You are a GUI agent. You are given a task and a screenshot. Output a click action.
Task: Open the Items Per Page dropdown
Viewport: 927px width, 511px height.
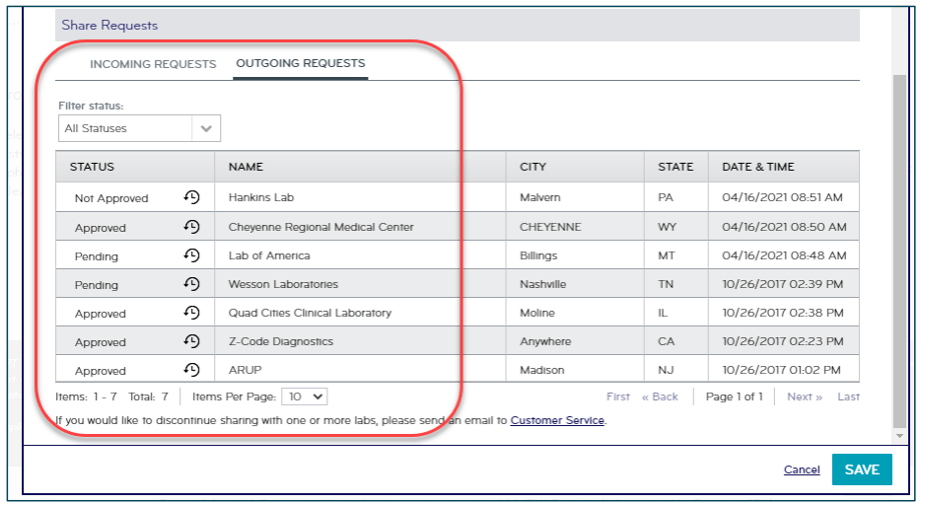(x=304, y=397)
